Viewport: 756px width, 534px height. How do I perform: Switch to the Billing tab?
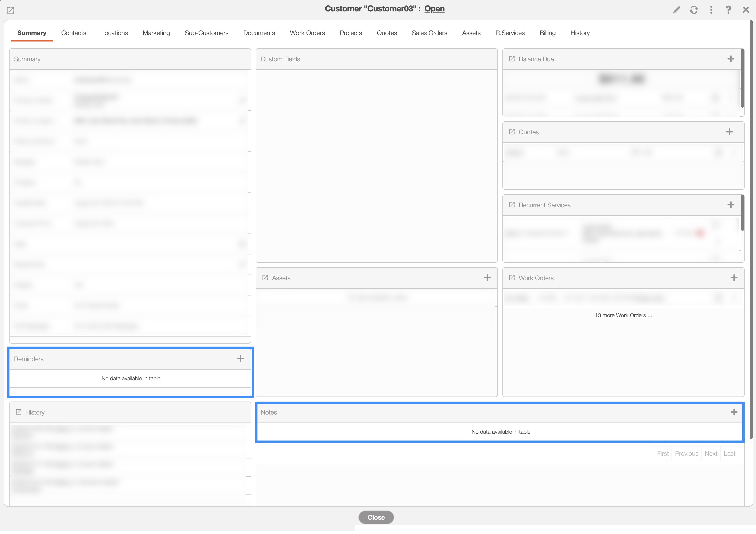point(548,33)
